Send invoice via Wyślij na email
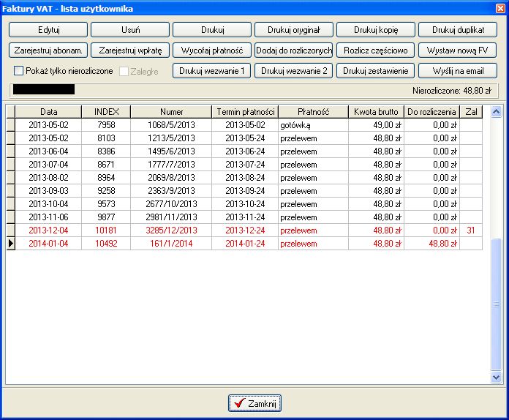 pos(458,71)
